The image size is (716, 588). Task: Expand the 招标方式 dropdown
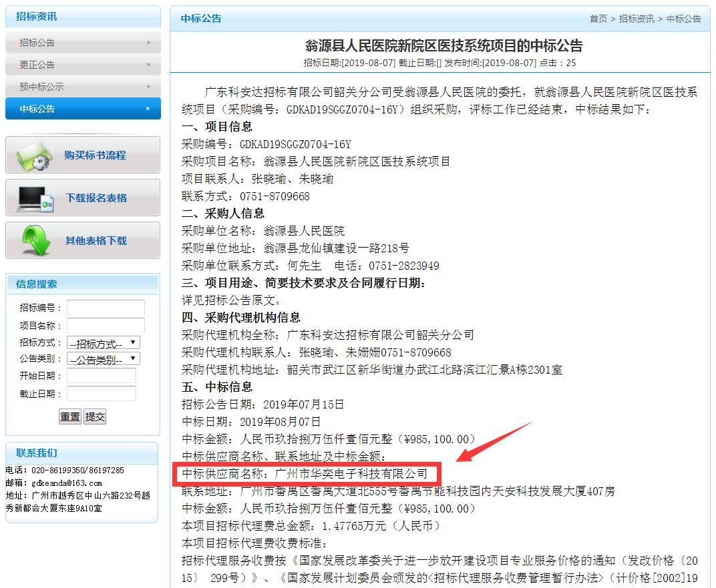coord(104,343)
